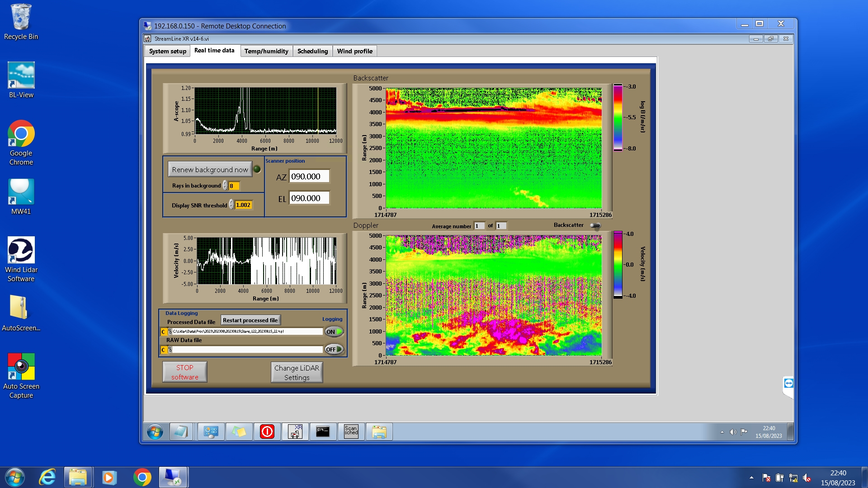This screenshot has width=868, height=488.
Task: Click the red power icon in remote taskbar
Action: pyautogui.click(x=267, y=432)
